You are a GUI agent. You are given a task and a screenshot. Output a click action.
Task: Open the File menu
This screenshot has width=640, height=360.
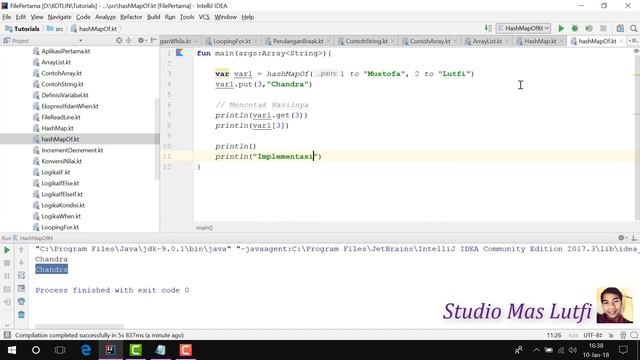[7, 17]
